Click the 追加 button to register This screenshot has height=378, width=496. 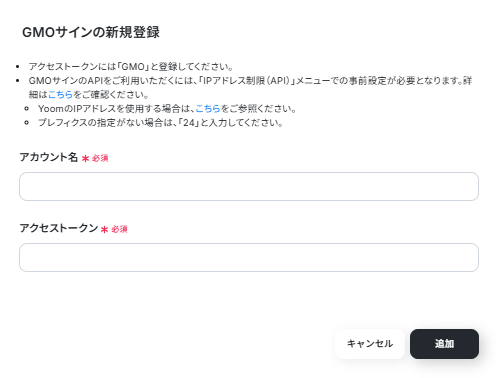pyautogui.click(x=444, y=344)
